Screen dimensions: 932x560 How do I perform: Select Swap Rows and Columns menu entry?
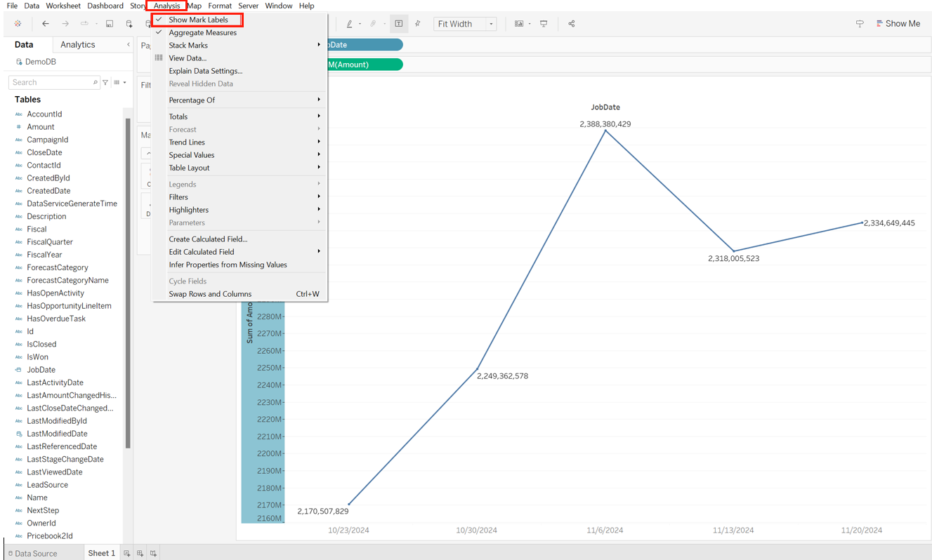pos(211,293)
